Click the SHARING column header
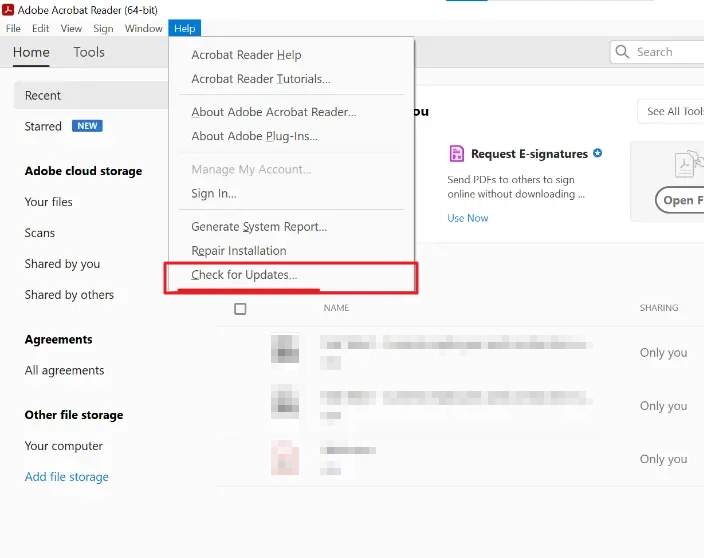This screenshot has width=704, height=558. pyautogui.click(x=659, y=308)
